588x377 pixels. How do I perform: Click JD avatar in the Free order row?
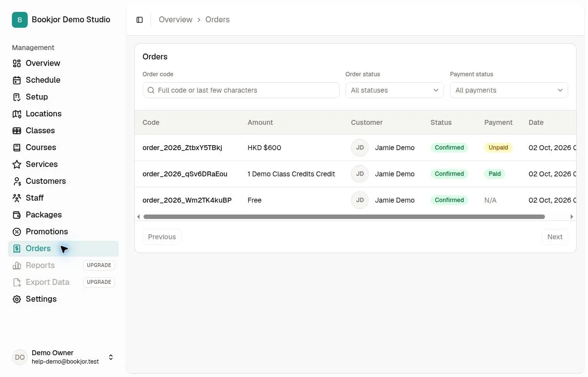point(360,200)
